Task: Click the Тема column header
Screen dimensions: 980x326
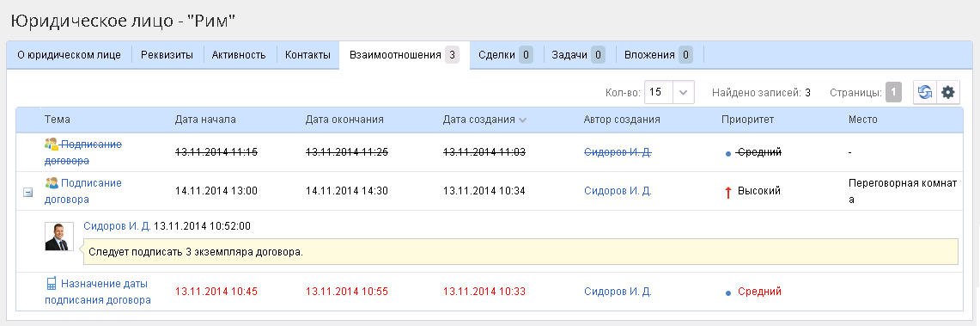Action: [x=58, y=120]
